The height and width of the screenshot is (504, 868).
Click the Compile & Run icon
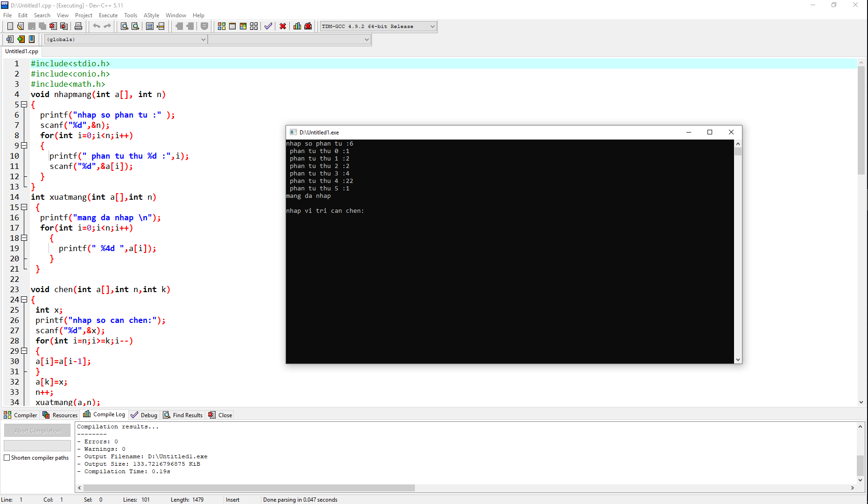coord(243,26)
